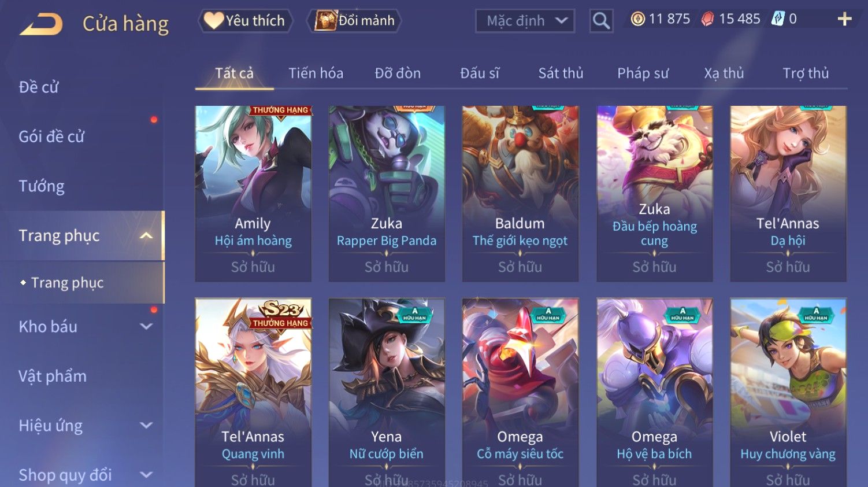Screen dimensions: 868x487
Task: Click the blue voucher currency icon
Action: click(778, 19)
